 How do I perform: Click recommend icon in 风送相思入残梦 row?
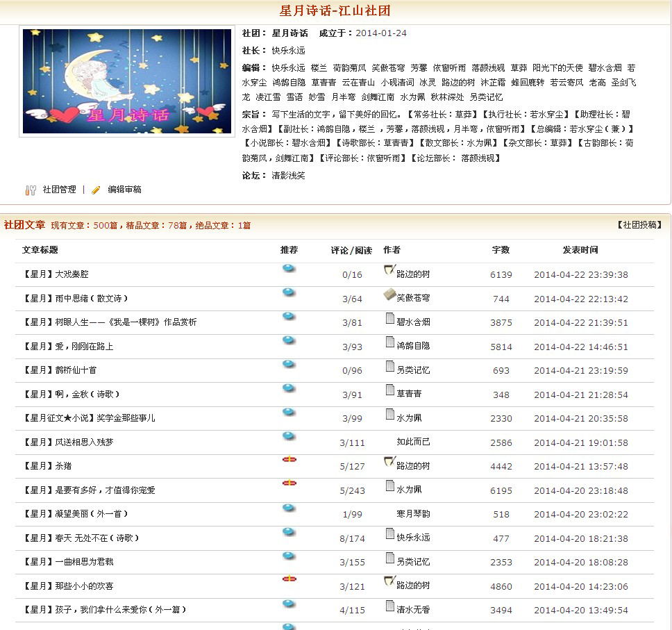coord(289,436)
